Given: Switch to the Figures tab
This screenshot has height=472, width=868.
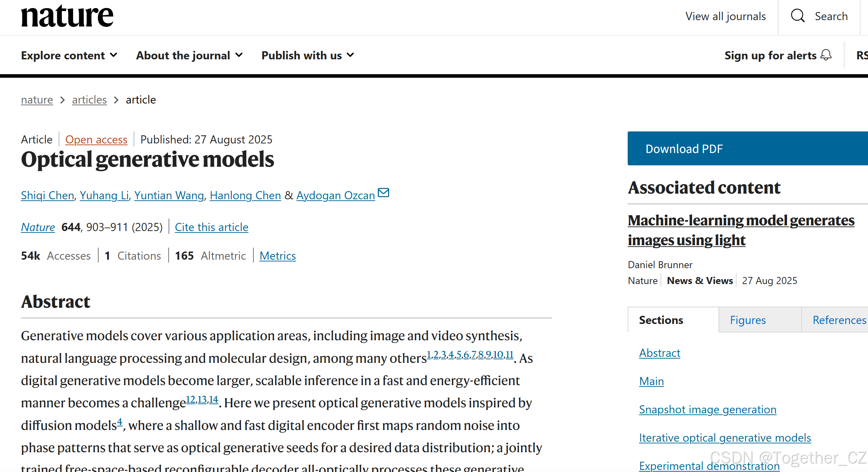Looking at the screenshot, I should pyautogui.click(x=747, y=320).
